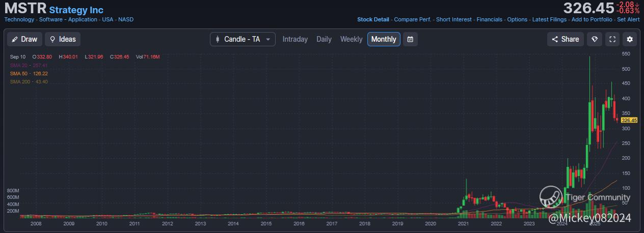The height and width of the screenshot is (233, 644).
Task: Click the 2021 label on time axis
Action: point(463,223)
